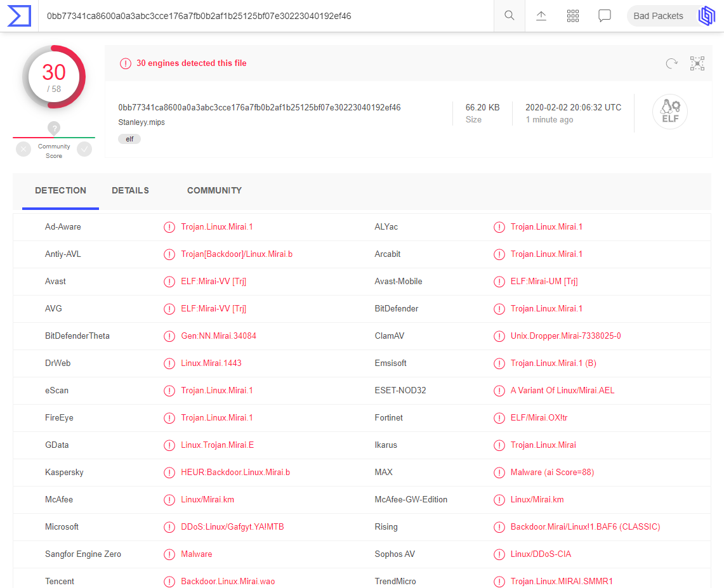The height and width of the screenshot is (588, 724).
Task: Click the ClamAV warning icon
Action: pyautogui.click(x=499, y=336)
